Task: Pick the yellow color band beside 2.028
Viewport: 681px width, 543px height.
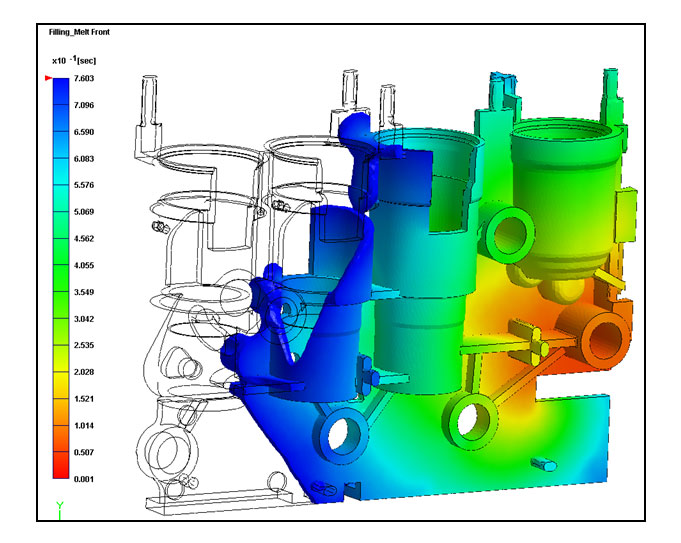Action: tap(60, 372)
